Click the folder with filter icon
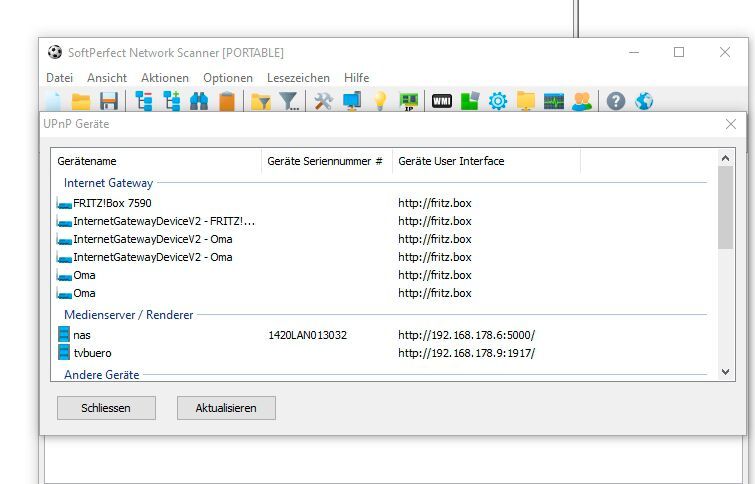755x484 pixels. (260, 102)
